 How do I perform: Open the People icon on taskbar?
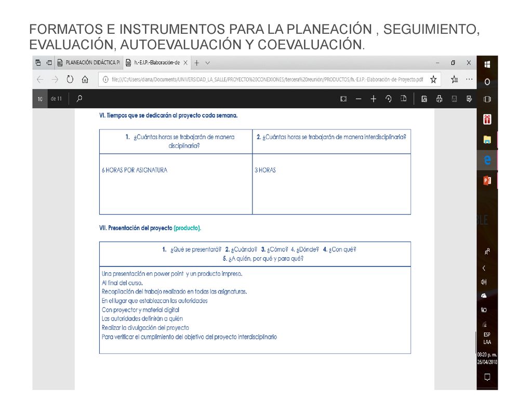coord(487,252)
